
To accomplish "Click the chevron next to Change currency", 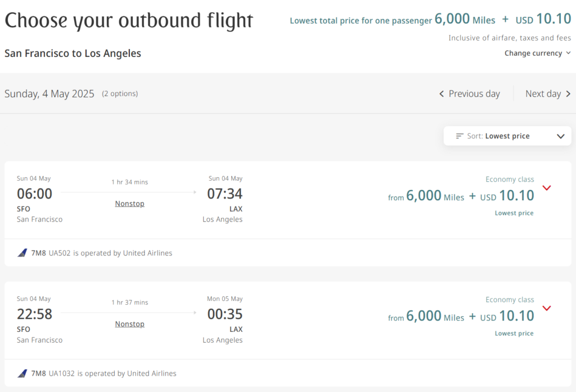I will 568,53.
